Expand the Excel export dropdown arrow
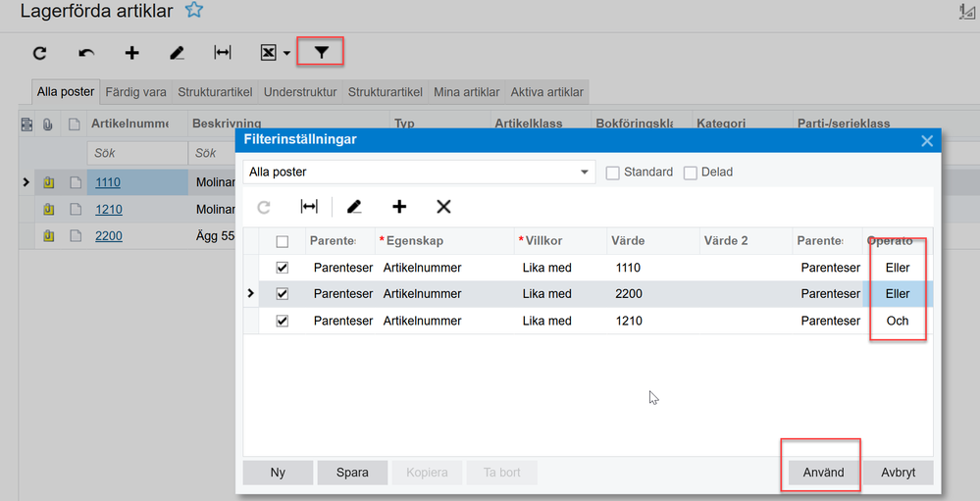The width and height of the screenshot is (980, 501). (286, 53)
